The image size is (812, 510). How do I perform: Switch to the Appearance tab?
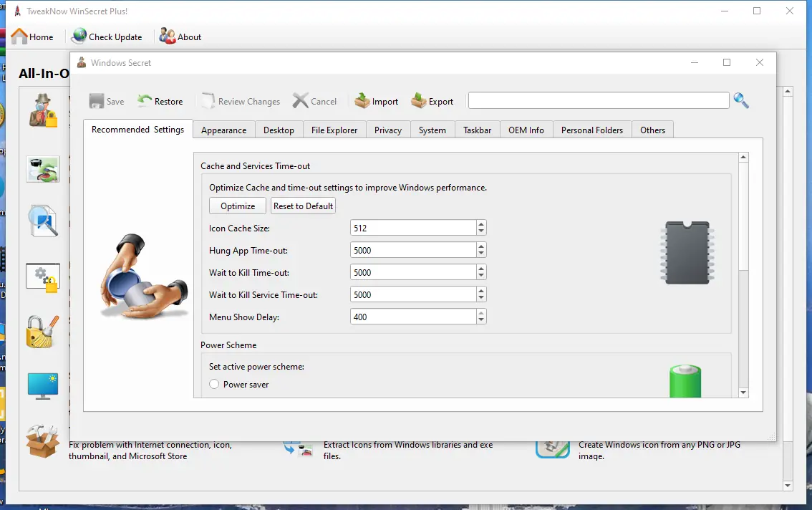pos(223,130)
